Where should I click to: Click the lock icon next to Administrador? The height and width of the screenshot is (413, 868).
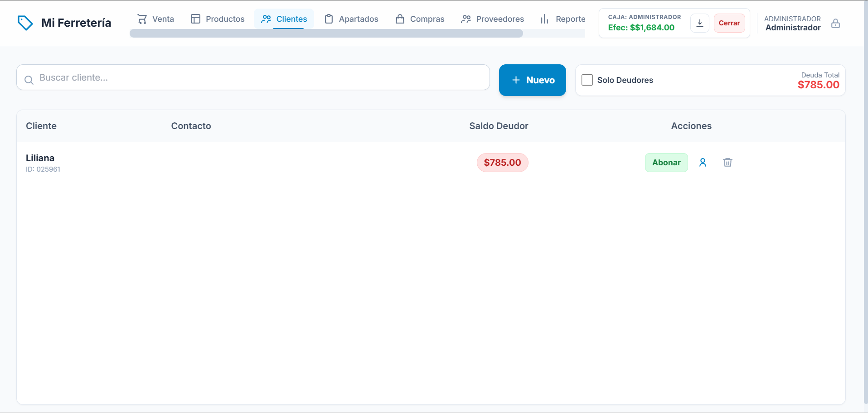pos(835,23)
